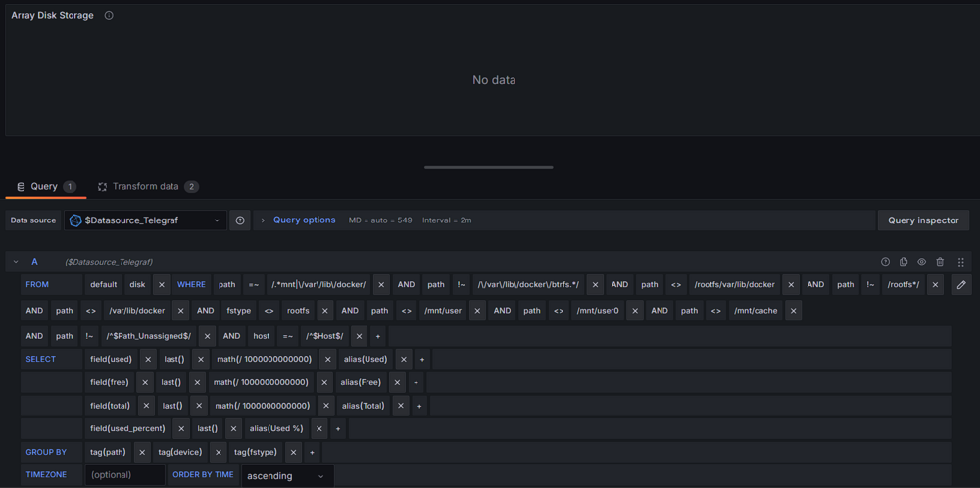The height and width of the screenshot is (488, 980).
Task: Add a GROUP BY tag with plus
Action: tap(312, 452)
